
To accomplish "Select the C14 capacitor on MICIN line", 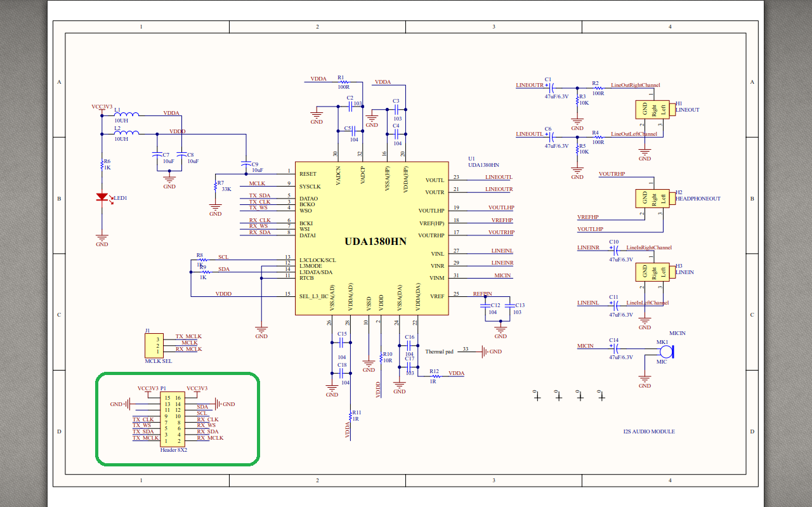I will 615,349.
